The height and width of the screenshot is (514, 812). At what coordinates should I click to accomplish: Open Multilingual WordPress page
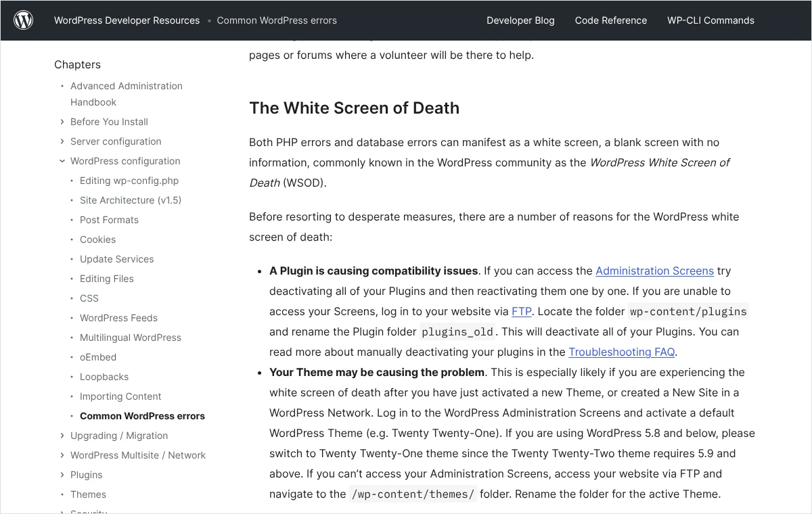point(131,337)
